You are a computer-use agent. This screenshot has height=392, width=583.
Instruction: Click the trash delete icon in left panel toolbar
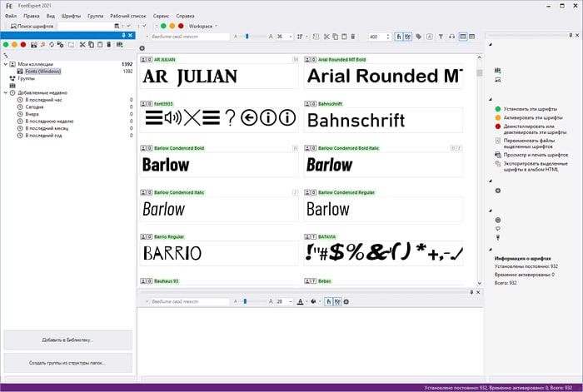pyautogui.click(x=109, y=45)
